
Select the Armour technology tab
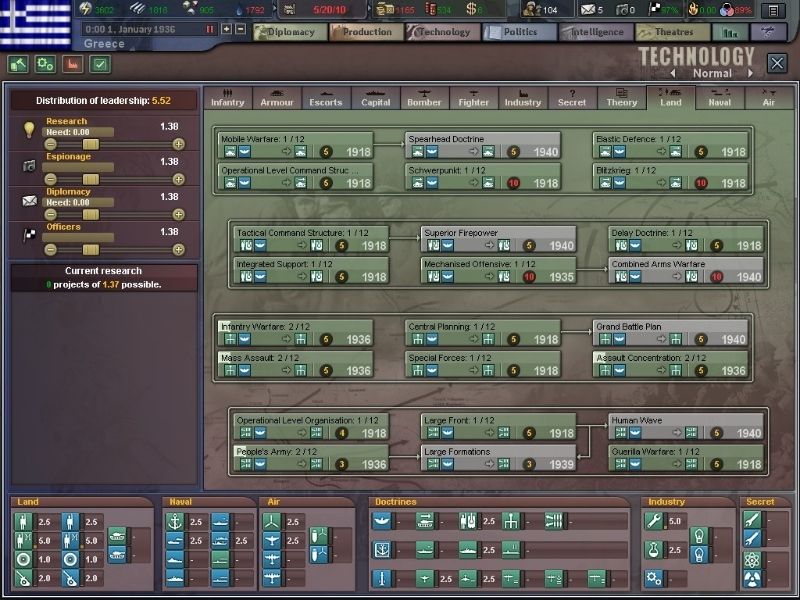click(x=277, y=97)
